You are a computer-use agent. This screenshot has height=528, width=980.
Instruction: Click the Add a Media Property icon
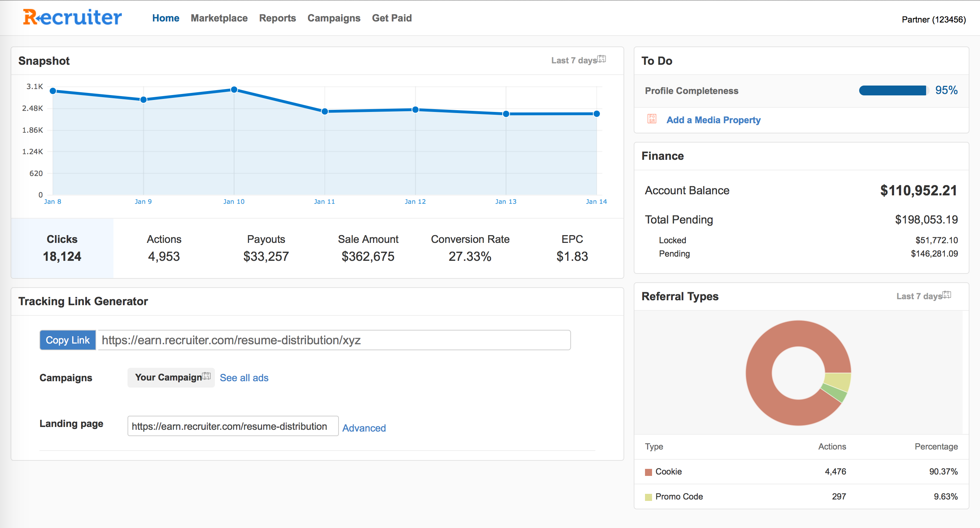(x=652, y=119)
